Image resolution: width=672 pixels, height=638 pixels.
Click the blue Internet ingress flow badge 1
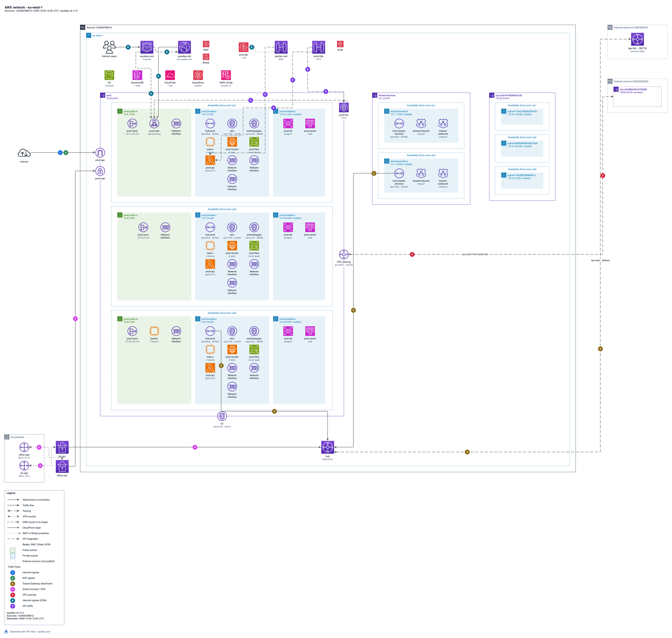pyautogui.click(x=60, y=153)
